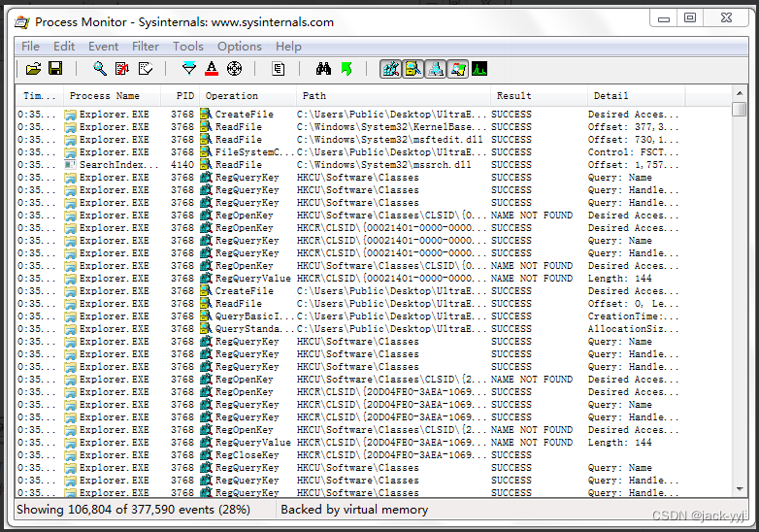Click the vertical scrollbar thumb

(x=740, y=109)
